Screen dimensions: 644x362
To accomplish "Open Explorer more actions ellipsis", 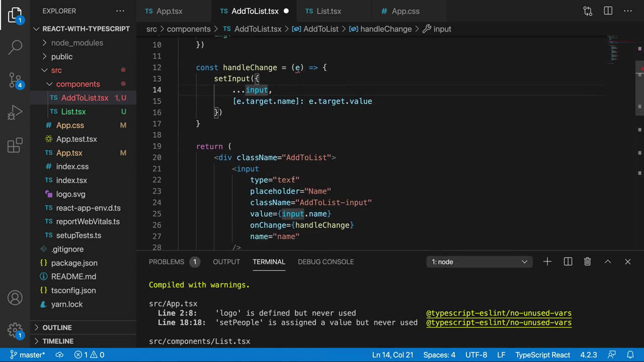I will pos(120,11).
